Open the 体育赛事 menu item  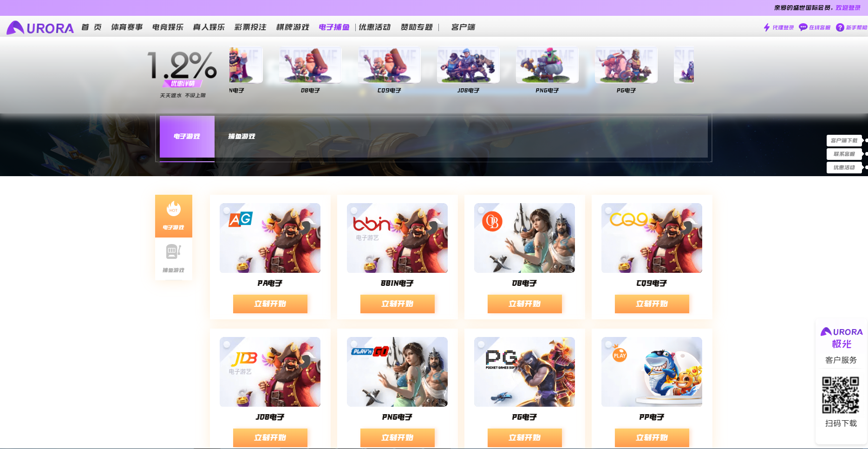(127, 27)
